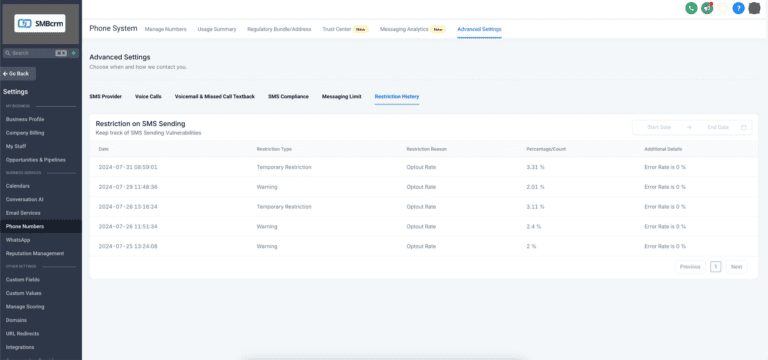Select page 1 in pagination
Viewport: 768px width, 360px height.
716,267
